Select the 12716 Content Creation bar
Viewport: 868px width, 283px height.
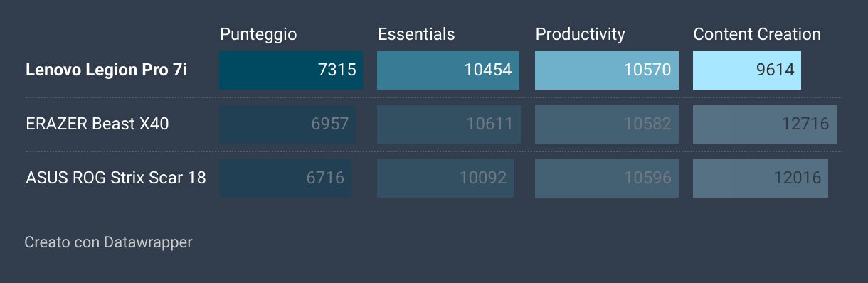(x=765, y=124)
